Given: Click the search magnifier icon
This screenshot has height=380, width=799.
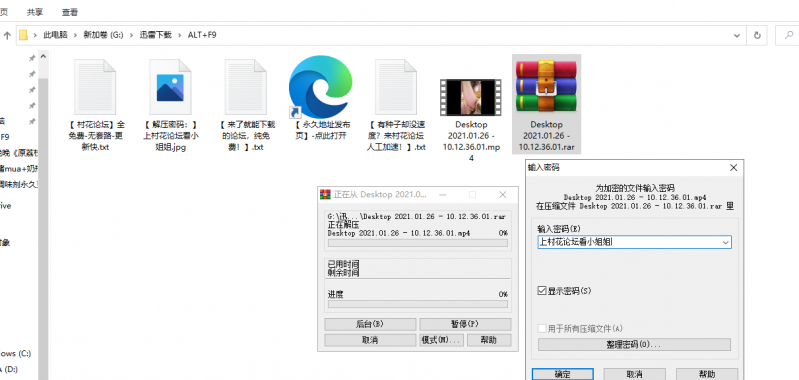Looking at the screenshot, I should coord(789,35).
